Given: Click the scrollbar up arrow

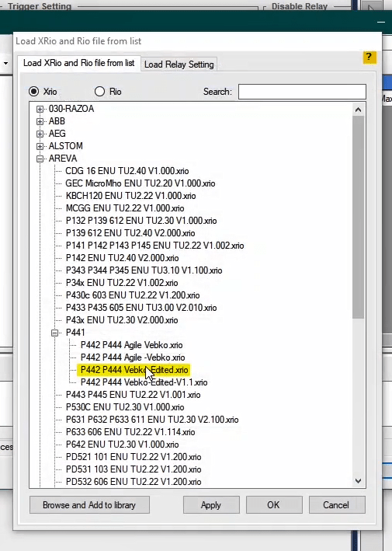Looking at the screenshot, I should (358, 110).
